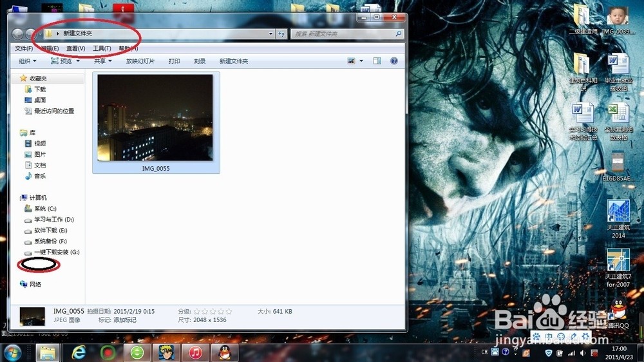Click the 打印 toolbar button
The image size is (644, 362).
[x=174, y=61]
